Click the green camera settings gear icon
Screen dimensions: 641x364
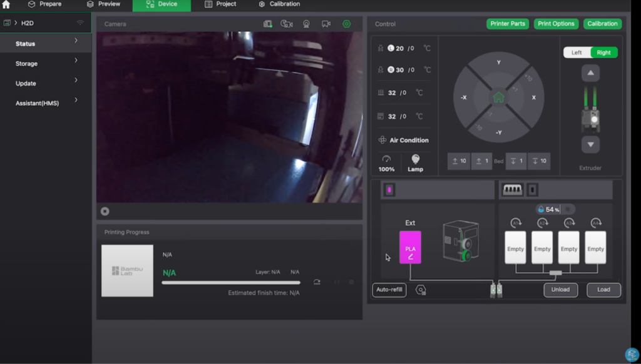pyautogui.click(x=346, y=24)
